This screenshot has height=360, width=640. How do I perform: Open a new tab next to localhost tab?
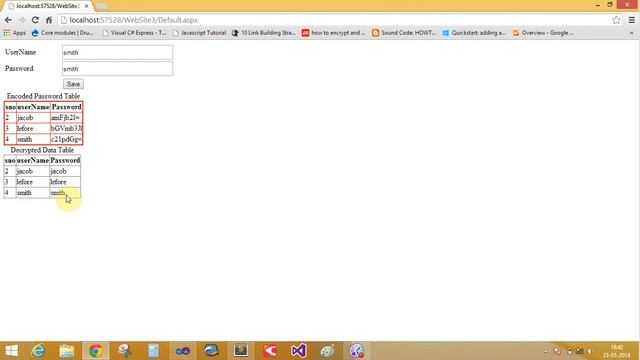coord(102,6)
